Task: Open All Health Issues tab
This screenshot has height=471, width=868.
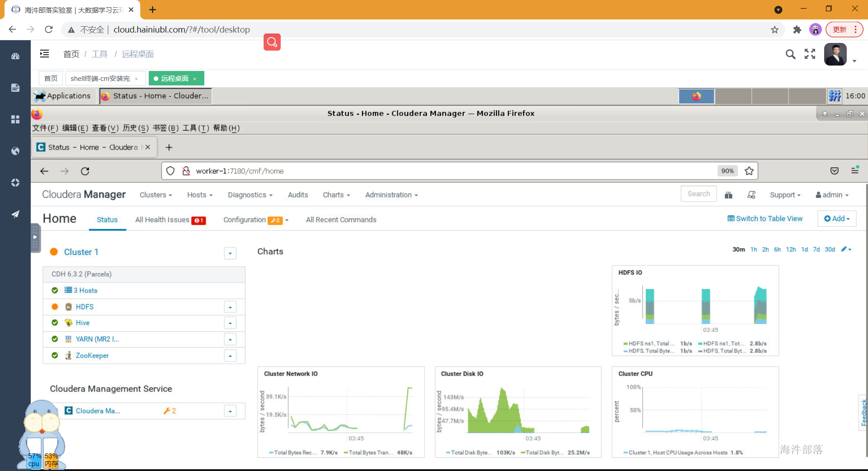Action: point(170,220)
